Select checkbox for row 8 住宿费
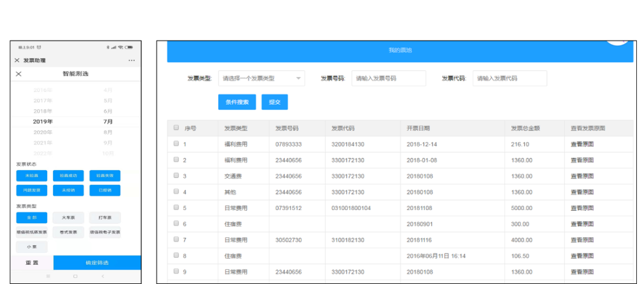This screenshot has height=284, width=644. [176, 255]
